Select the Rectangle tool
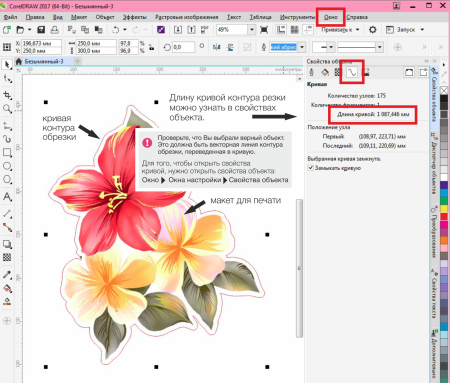This screenshot has width=450, height=383. tap(7, 152)
